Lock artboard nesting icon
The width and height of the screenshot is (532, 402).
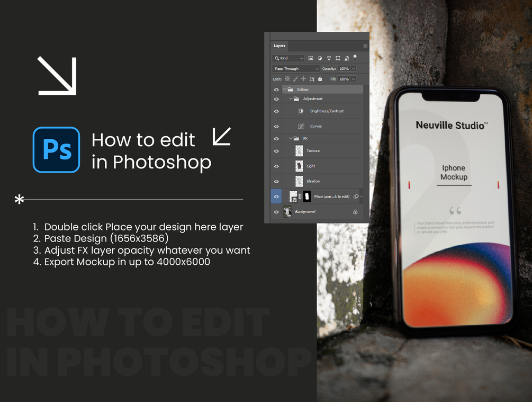(312, 79)
